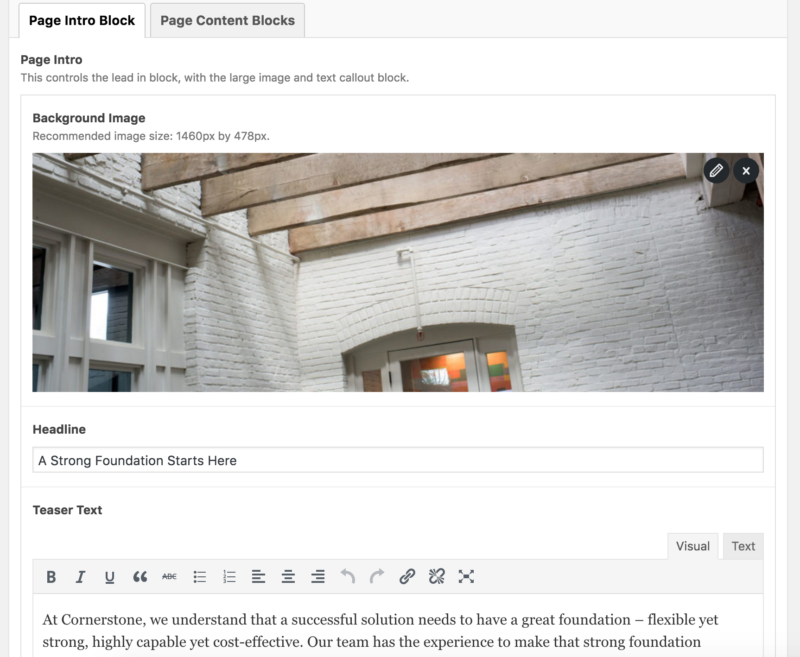The height and width of the screenshot is (657, 800).
Task: Click the Headline input field
Action: pyautogui.click(x=398, y=460)
